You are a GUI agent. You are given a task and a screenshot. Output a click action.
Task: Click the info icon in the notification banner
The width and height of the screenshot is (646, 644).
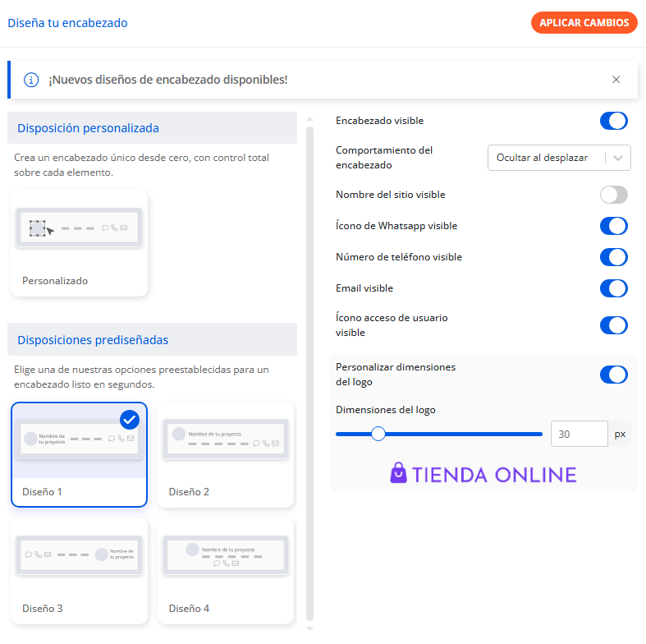pos(31,80)
